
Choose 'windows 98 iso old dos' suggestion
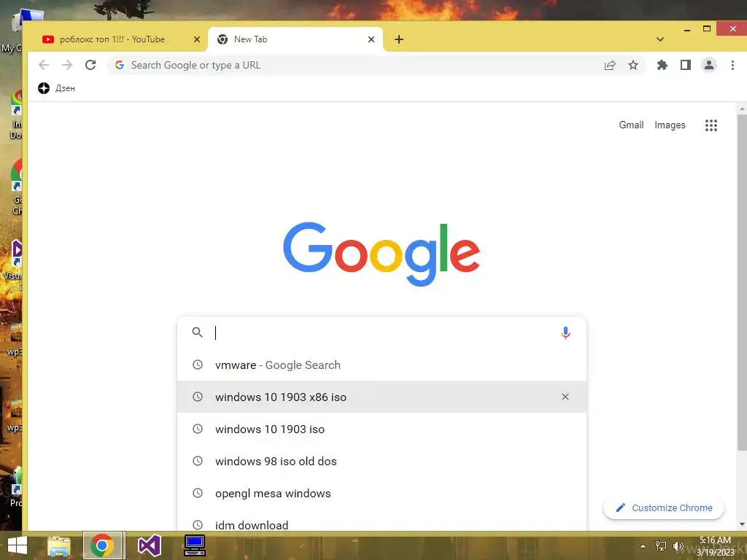(382, 461)
